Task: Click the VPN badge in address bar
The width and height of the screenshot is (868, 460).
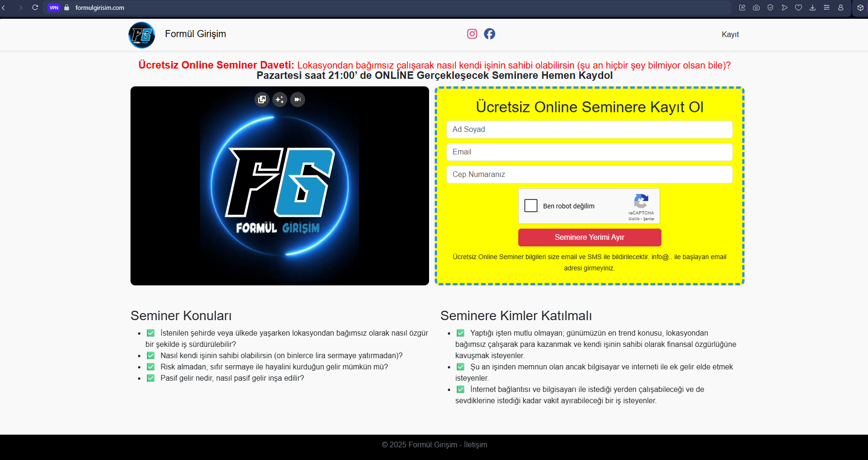Action: click(x=54, y=8)
